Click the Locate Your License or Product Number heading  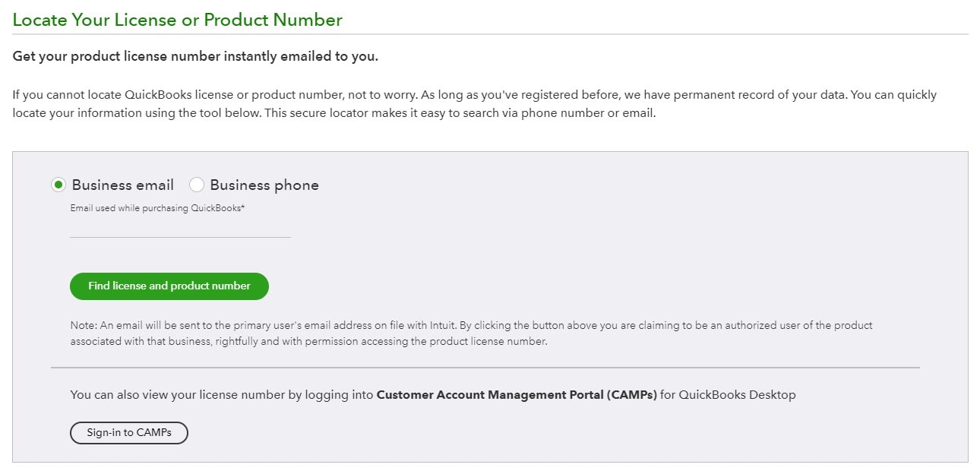pyautogui.click(x=176, y=20)
